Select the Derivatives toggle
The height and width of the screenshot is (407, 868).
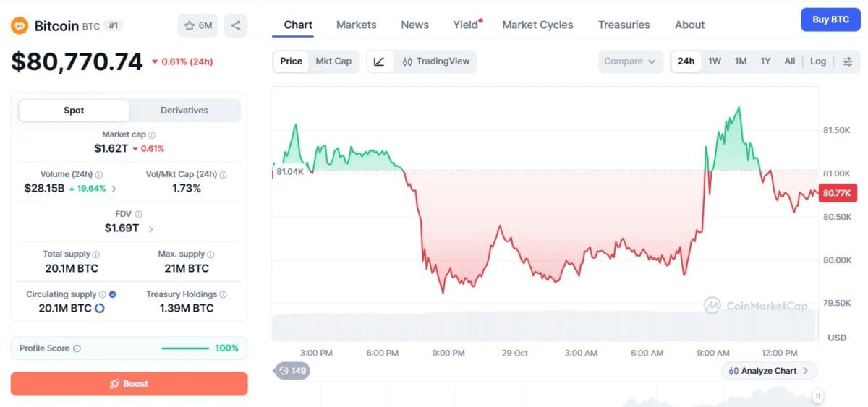coord(184,111)
